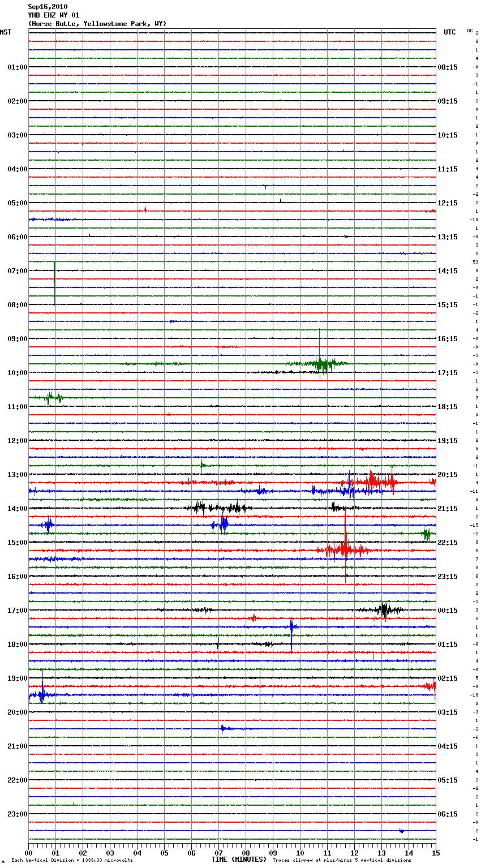This screenshot has height=868, width=481.
Task: Select the 15:00 MST time label
Action: coord(17,543)
